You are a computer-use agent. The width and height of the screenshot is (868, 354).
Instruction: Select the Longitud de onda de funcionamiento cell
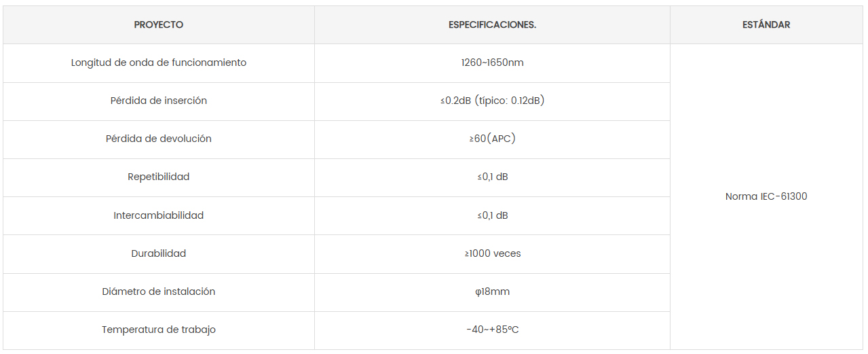pos(159,63)
